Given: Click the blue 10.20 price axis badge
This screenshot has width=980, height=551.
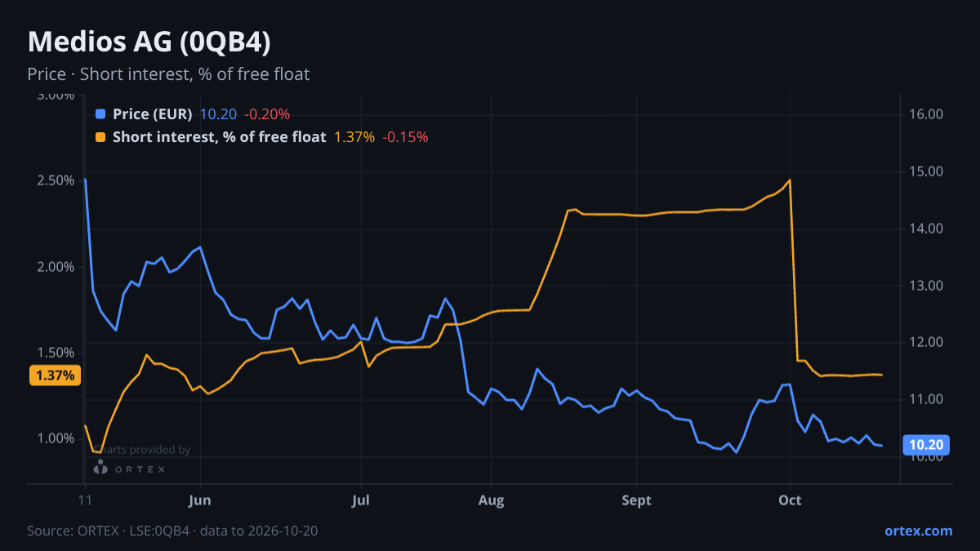Looking at the screenshot, I should 926,445.
